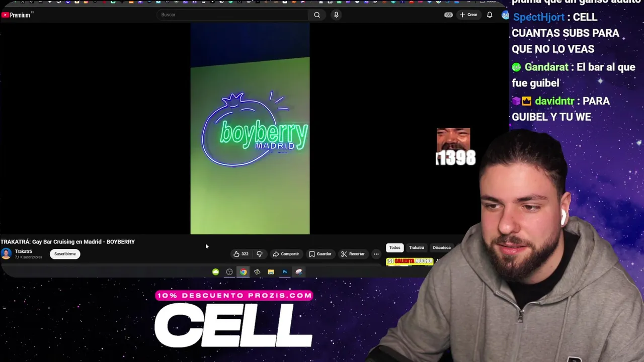The width and height of the screenshot is (644, 362).
Task: Open File Explorer from the taskbar
Action: coord(271,272)
